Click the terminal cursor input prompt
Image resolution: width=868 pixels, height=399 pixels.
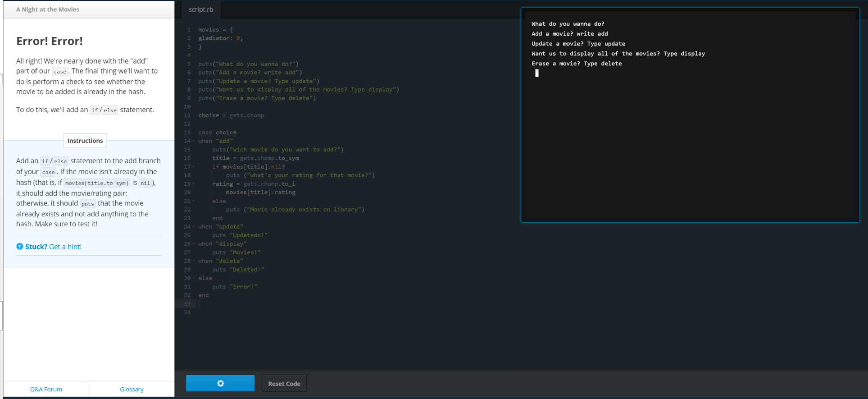(x=536, y=73)
